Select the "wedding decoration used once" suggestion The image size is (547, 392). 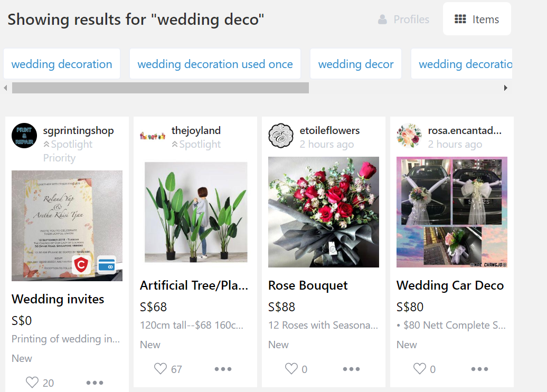[x=215, y=64]
